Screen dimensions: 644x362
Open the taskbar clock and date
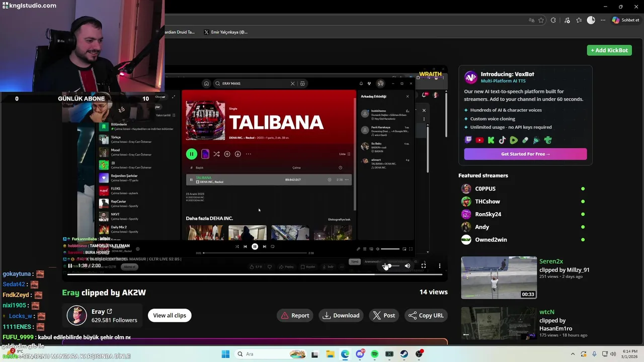(x=630, y=354)
